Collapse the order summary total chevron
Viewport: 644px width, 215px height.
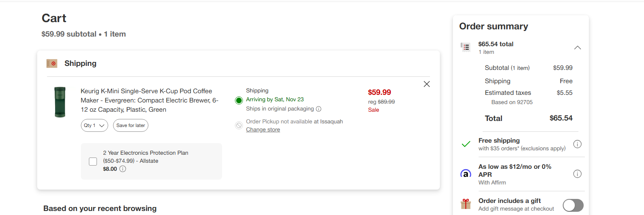tap(578, 47)
